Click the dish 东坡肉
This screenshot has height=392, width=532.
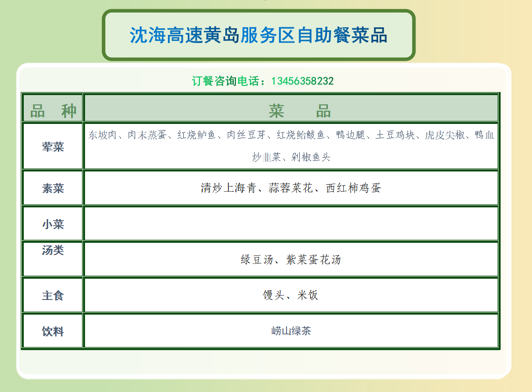[x=102, y=135]
